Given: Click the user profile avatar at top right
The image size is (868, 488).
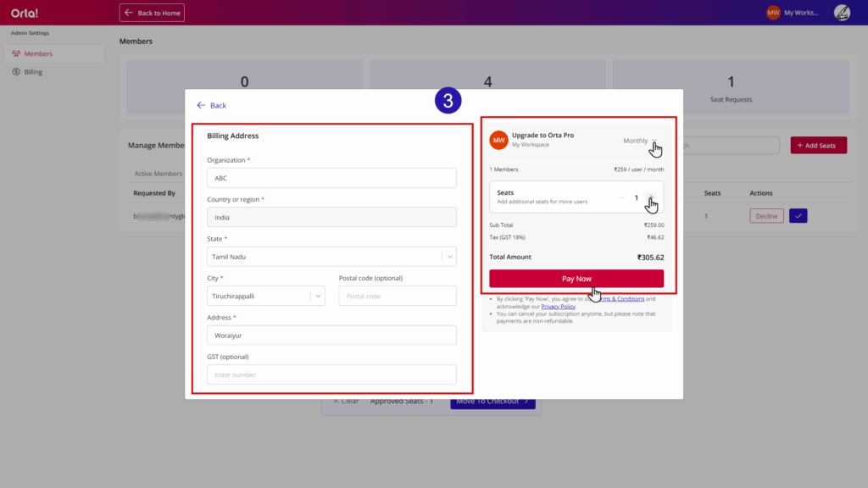Looking at the screenshot, I should pos(842,13).
